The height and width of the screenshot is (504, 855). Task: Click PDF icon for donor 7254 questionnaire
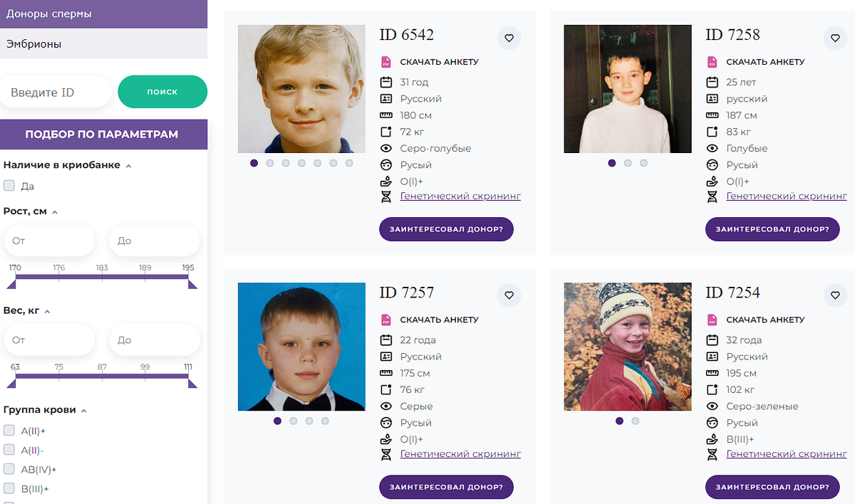click(x=712, y=320)
